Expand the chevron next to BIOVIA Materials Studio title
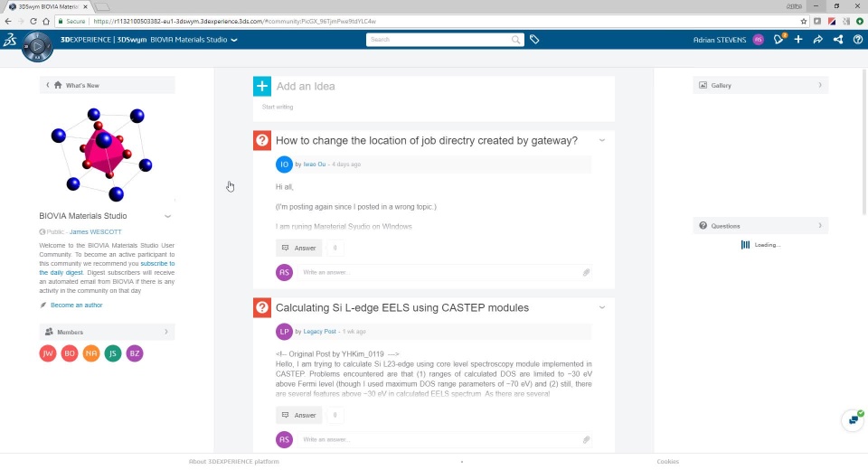 (168, 216)
